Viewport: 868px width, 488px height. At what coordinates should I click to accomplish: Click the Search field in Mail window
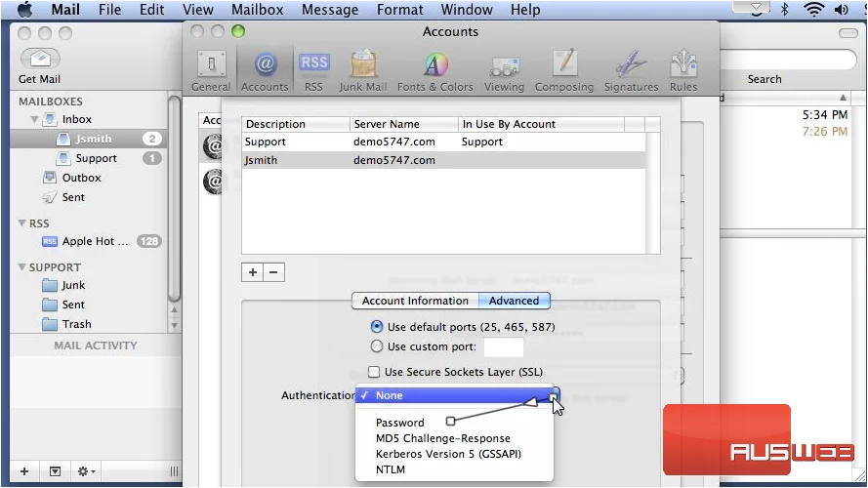pyautogui.click(x=787, y=60)
